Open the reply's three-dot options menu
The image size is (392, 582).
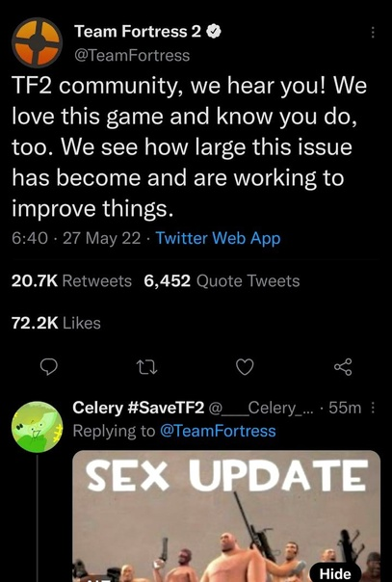pos(373,408)
